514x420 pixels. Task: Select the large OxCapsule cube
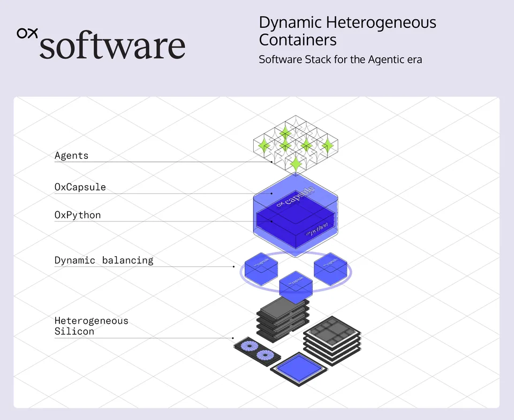296,215
